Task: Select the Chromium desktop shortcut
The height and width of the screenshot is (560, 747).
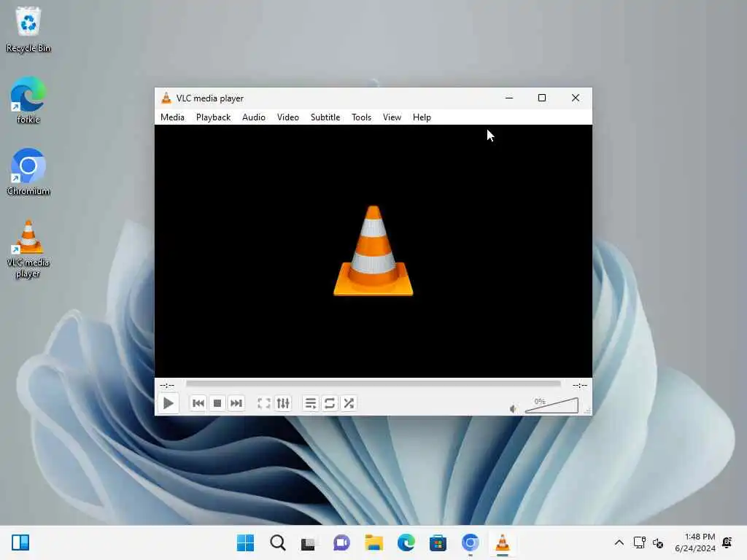Action: click(x=28, y=172)
